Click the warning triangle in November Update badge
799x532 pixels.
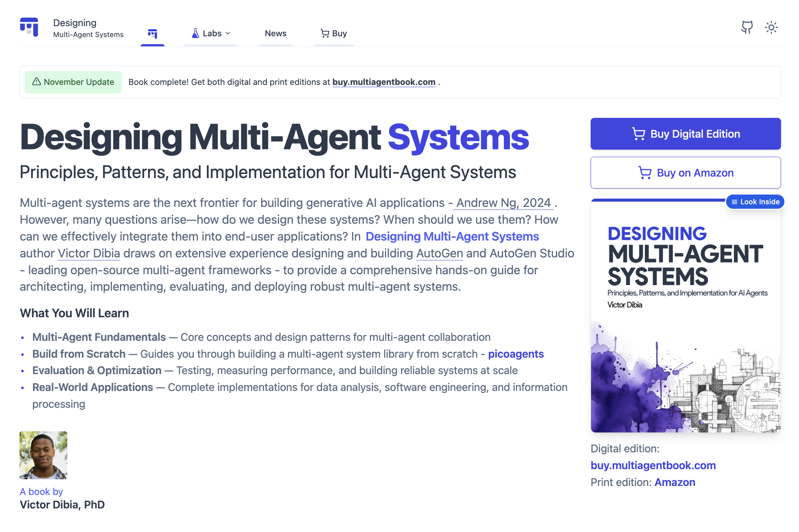coord(36,82)
